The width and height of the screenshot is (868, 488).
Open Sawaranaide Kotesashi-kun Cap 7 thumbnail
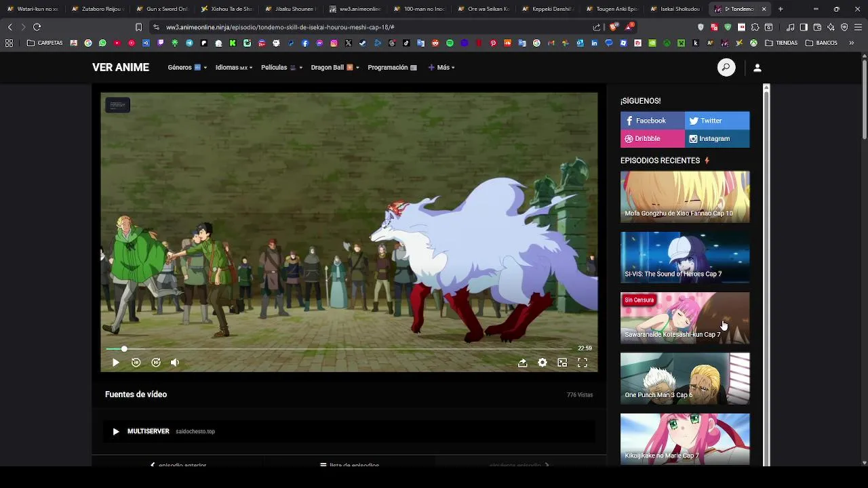click(685, 318)
